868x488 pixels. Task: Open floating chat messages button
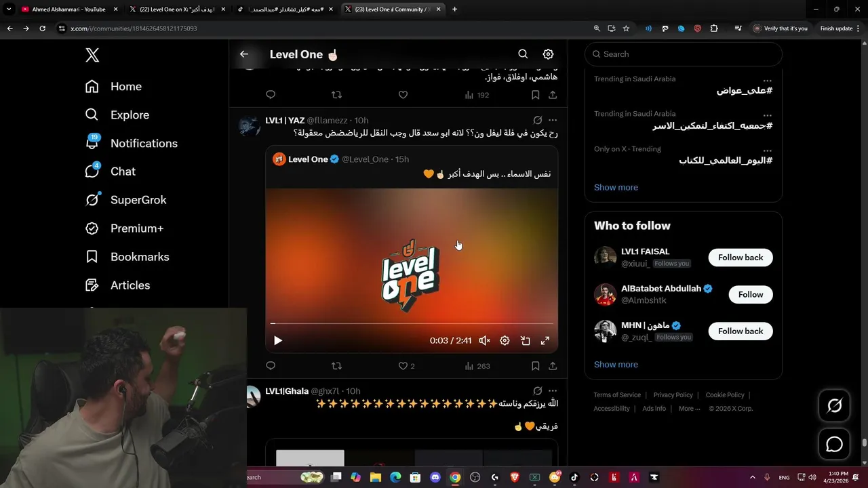[x=834, y=445]
